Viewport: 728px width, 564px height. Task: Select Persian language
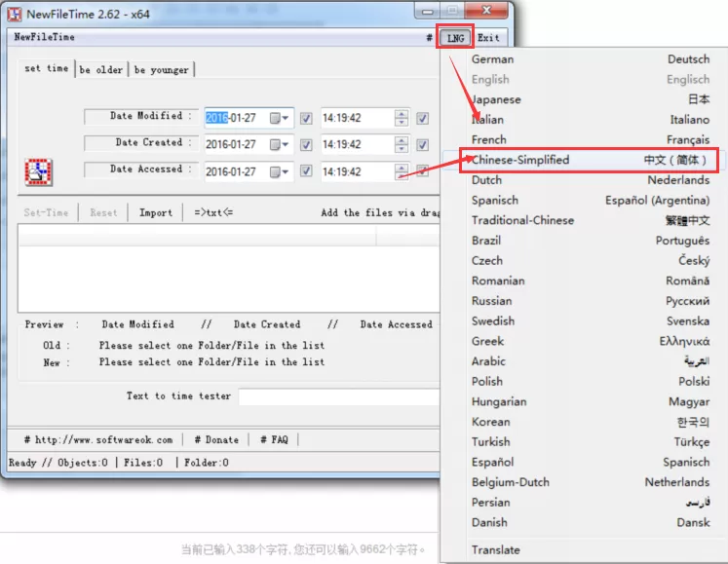click(x=584, y=503)
